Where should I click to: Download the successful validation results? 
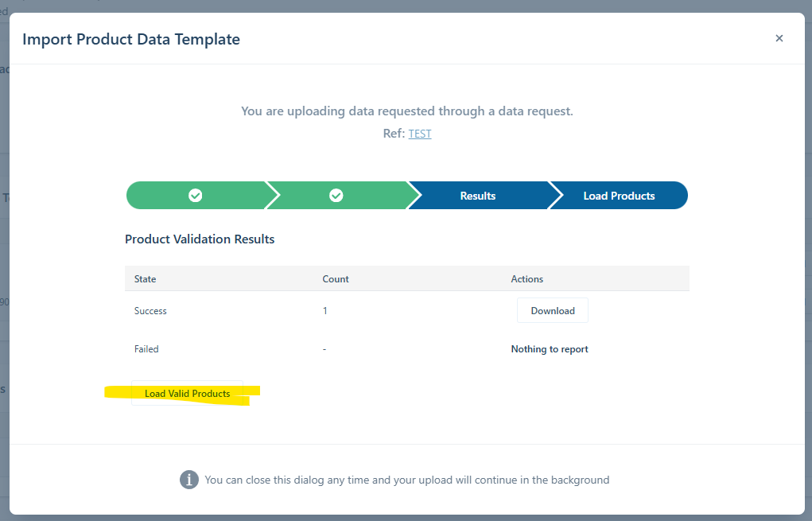coord(552,311)
